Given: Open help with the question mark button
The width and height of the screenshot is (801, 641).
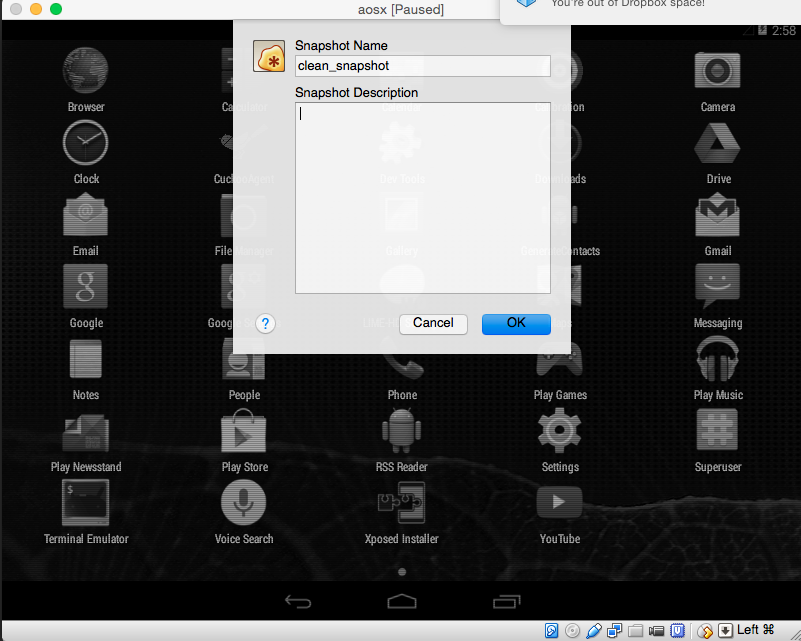Looking at the screenshot, I should [265, 324].
